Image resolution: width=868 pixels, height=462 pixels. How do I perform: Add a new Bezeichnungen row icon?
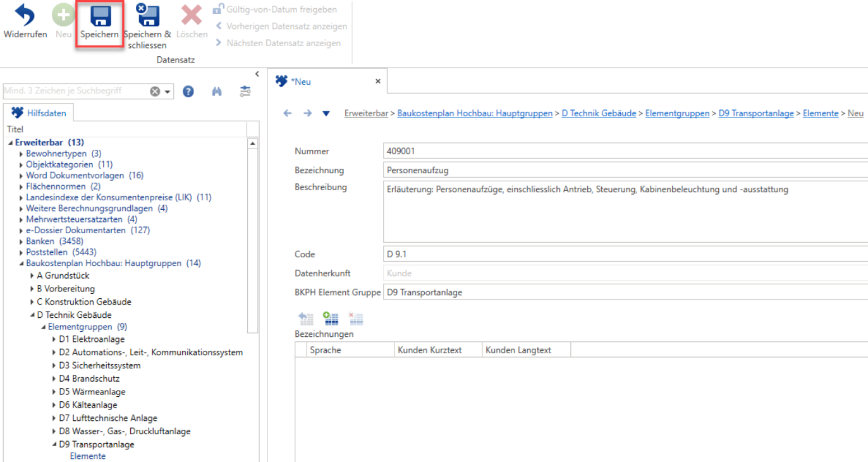point(331,318)
